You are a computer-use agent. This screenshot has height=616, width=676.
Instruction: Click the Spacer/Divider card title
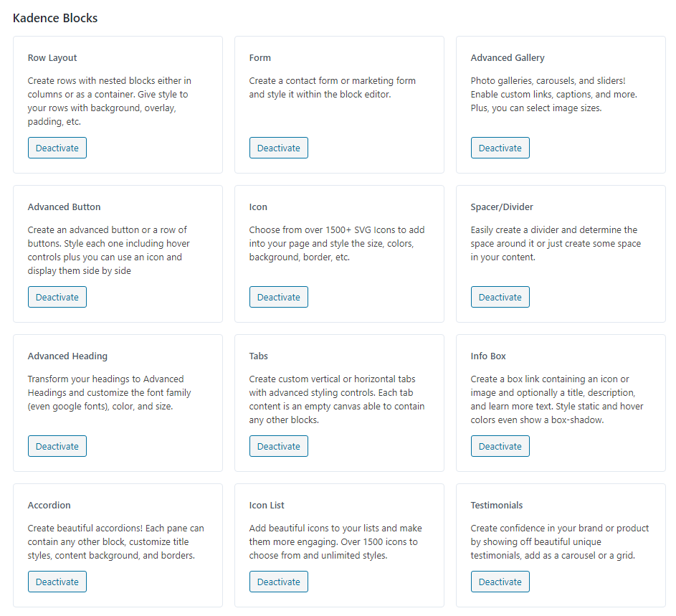(x=502, y=207)
